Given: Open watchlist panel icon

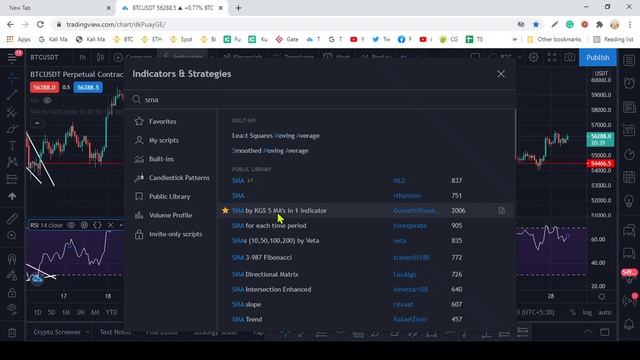Looking at the screenshot, I should tap(629, 60).
